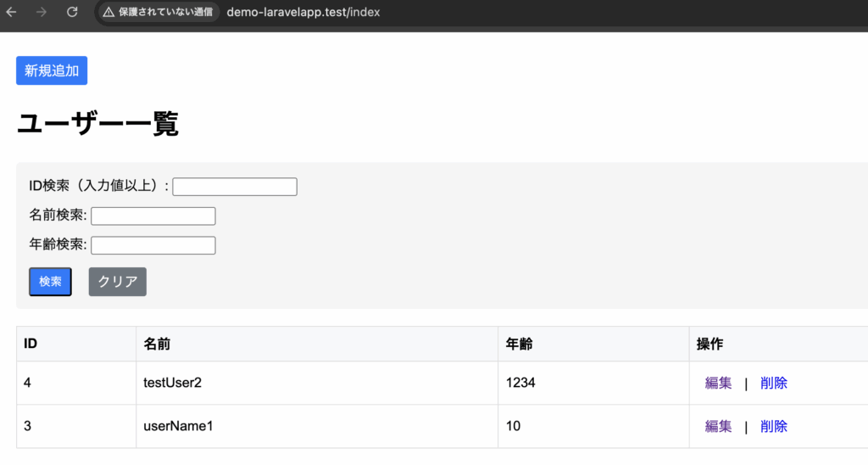Focus the ID検索 input field

235,187
